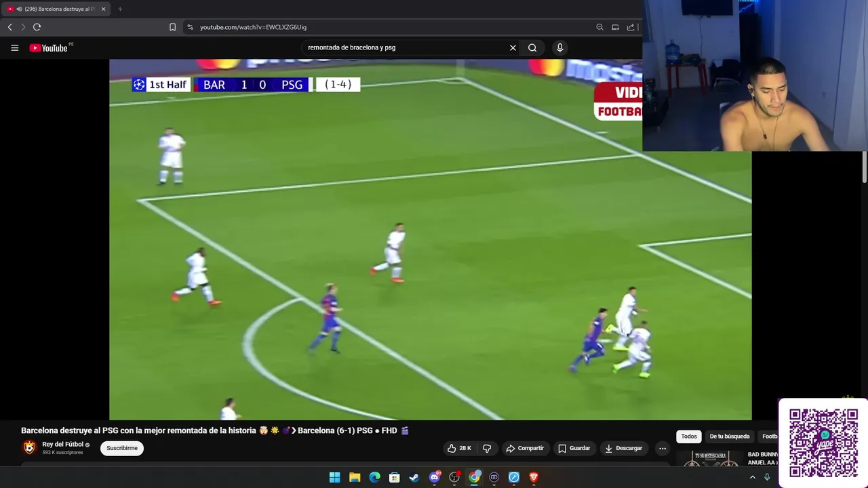Go to the YouTube home logo

[48, 48]
